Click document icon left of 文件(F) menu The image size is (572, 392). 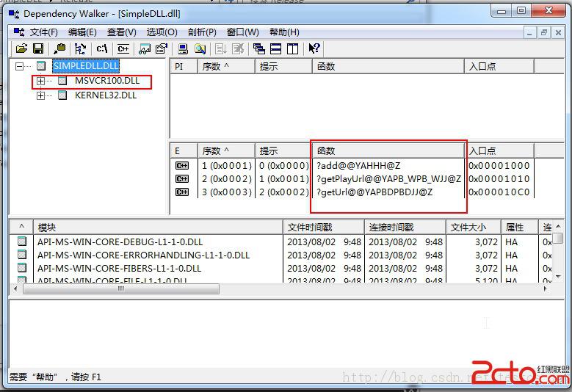tap(19, 32)
